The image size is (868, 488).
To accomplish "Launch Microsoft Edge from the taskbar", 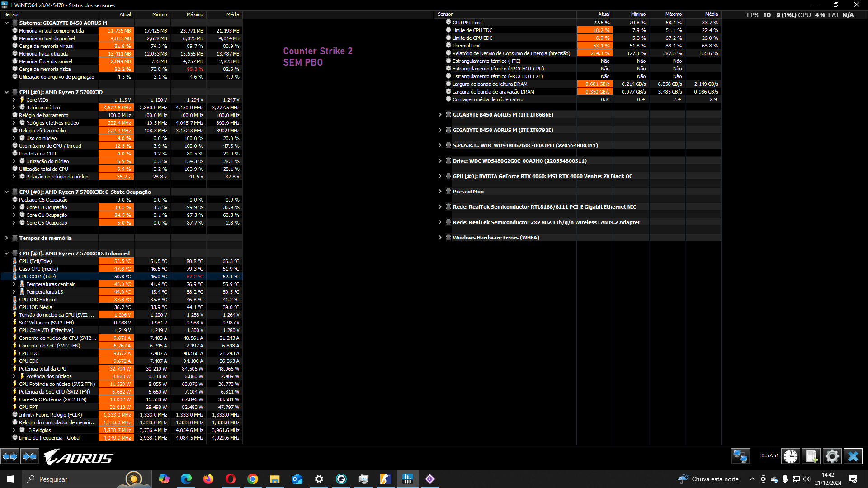I will click(186, 479).
